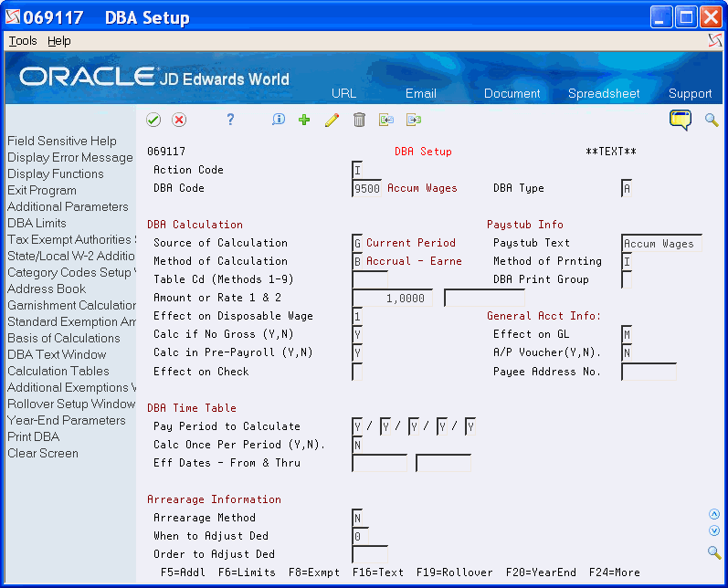Click the scroll up arrow icon
728x588 pixels.
tap(714, 514)
